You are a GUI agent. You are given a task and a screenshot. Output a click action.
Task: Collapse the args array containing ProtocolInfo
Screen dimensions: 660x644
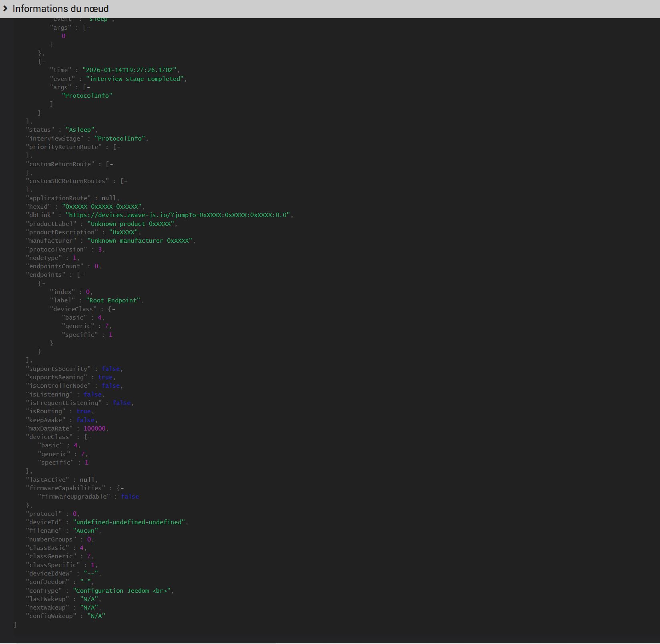[88, 87]
